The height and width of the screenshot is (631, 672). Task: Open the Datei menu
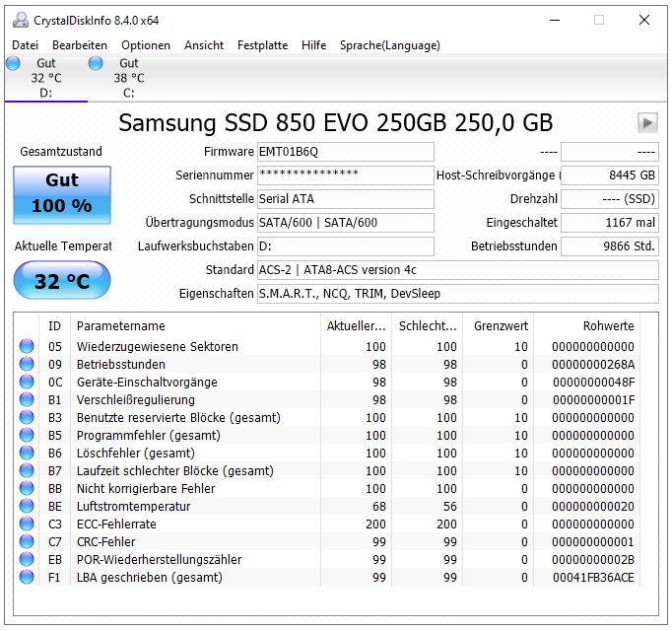25,45
